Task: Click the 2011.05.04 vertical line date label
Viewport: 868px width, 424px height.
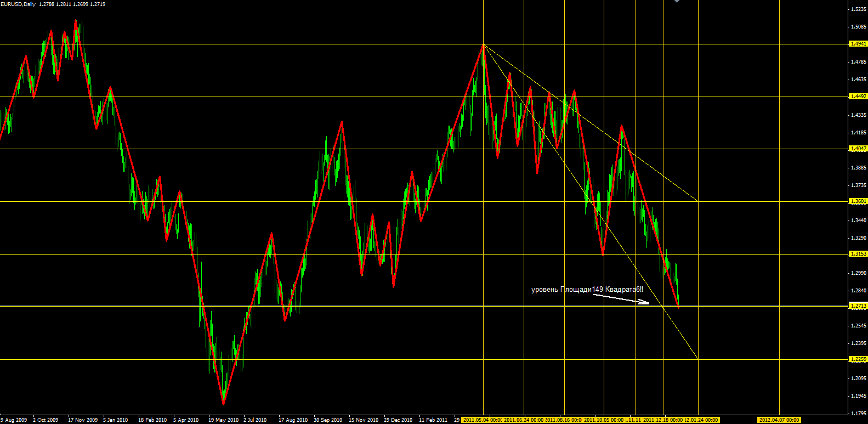Action: 482,420
